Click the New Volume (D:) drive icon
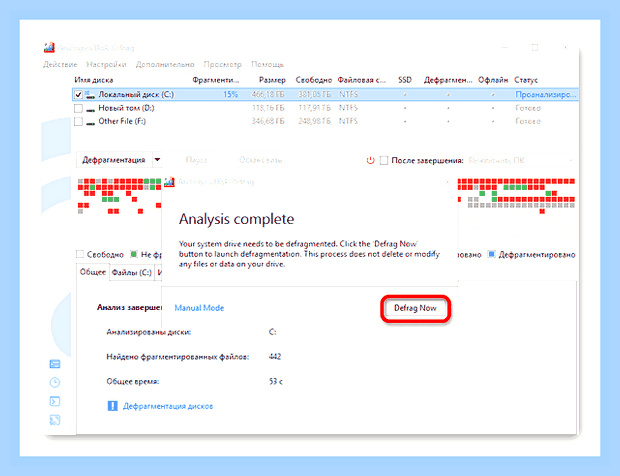 click(91, 109)
